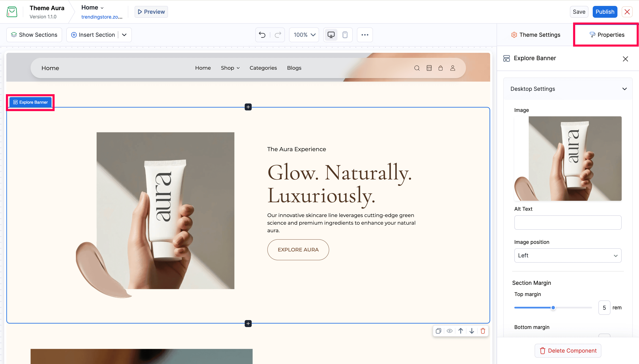Click Home in the site navigation menu
Image resolution: width=639 pixels, height=364 pixels.
tap(203, 68)
